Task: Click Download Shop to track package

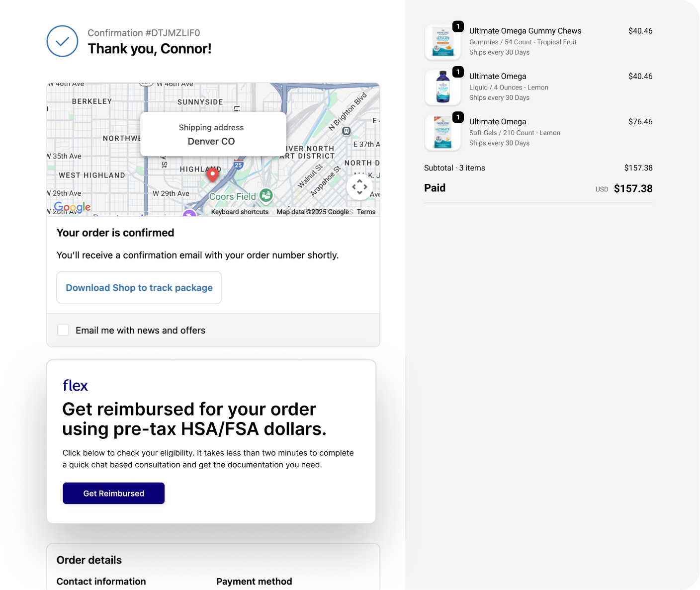Action: (139, 288)
